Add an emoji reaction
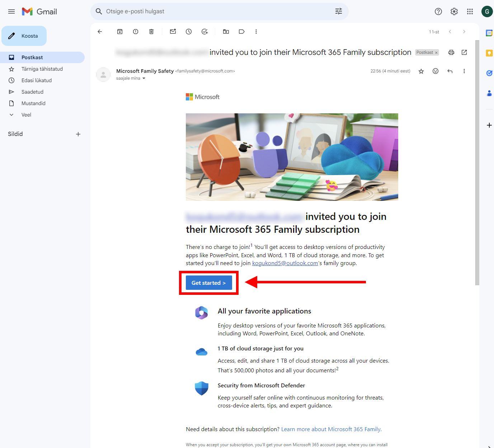The height and width of the screenshot is (448, 494). point(436,71)
